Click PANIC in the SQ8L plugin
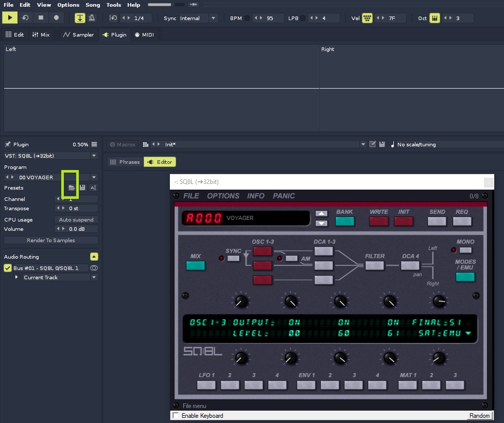The image size is (504, 423). [284, 196]
